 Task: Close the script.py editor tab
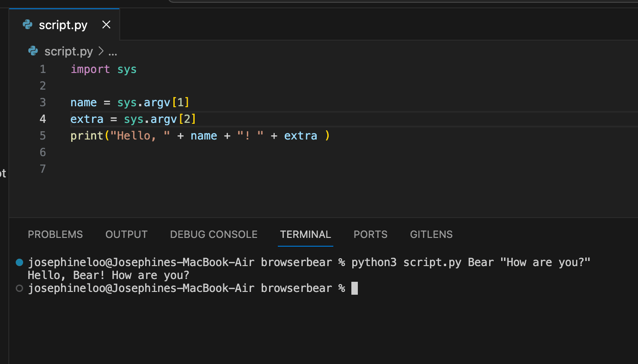(x=106, y=25)
